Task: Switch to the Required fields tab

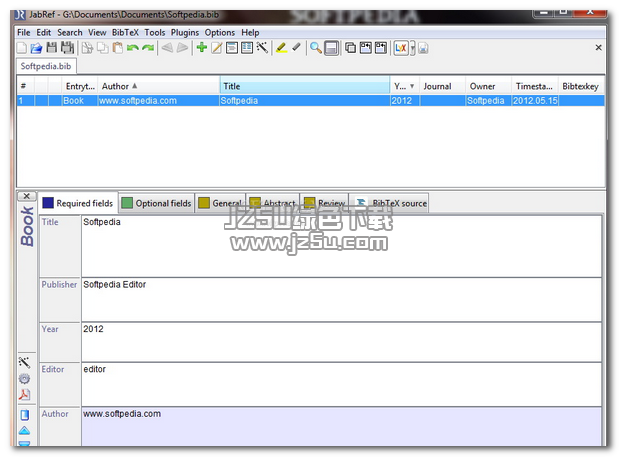Action: point(78,203)
